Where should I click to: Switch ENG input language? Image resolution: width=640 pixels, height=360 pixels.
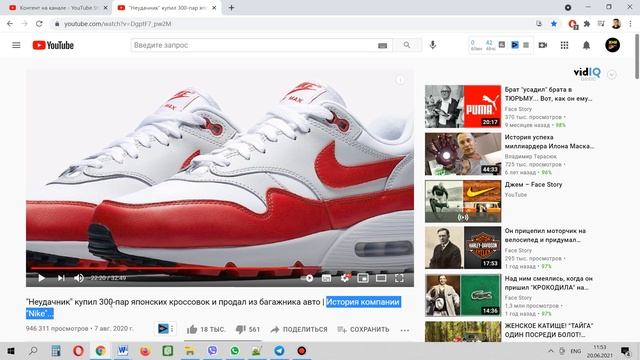(x=576, y=351)
